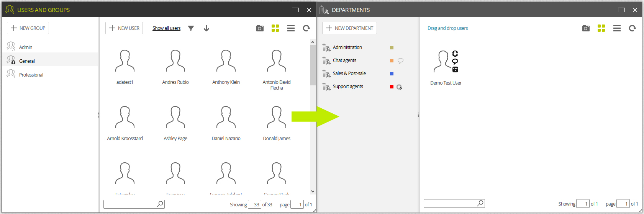Screen dimensions: 644x214
Task: Click the New User button
Action: 124,28
